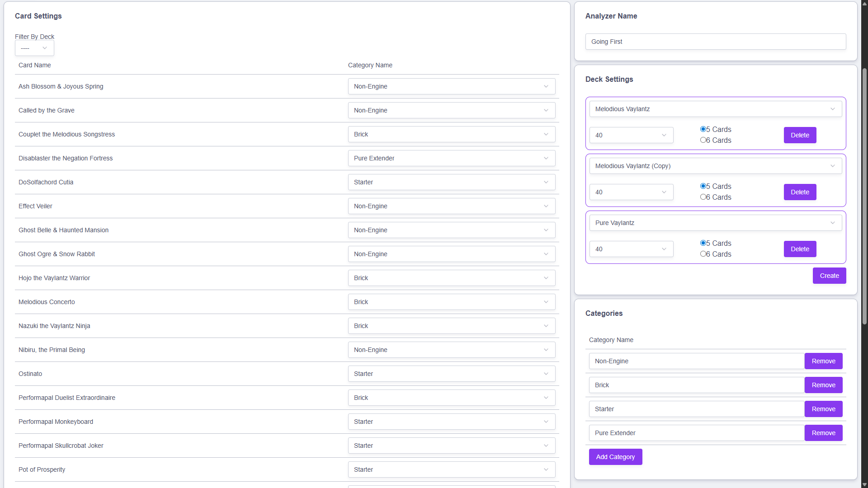Image resolution: width=868 pixels, height=488 pixels.
Task: Change Performapal Skullcrobat Joker category
Action: point(452,446)
